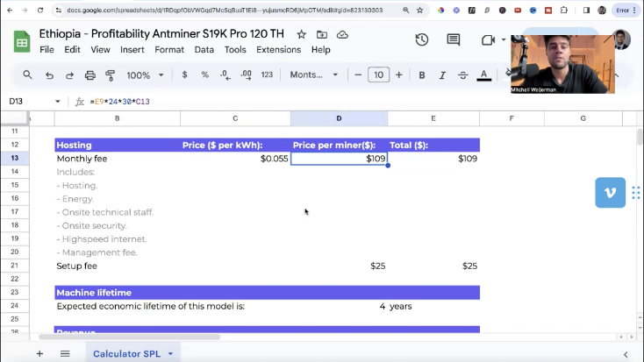The height and width of the screenshot is (362, 644).
Task: Click the redo arrow in toolbar
Action: 69,75
